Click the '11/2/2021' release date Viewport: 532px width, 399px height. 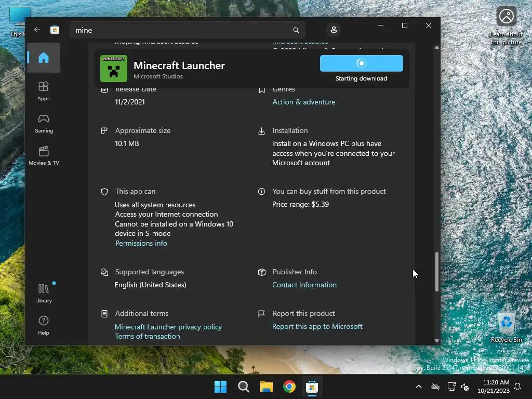tap(129, 102)
